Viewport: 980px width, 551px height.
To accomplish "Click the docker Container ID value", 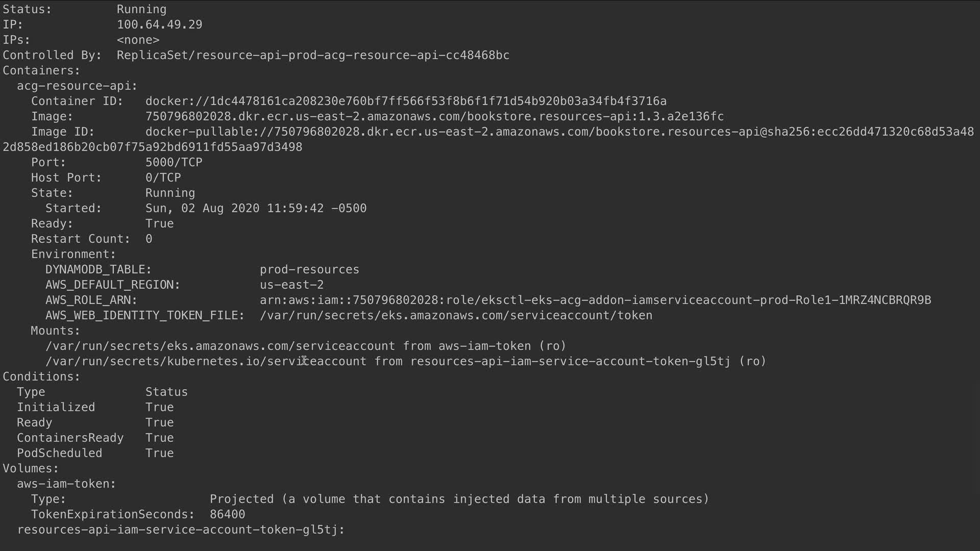I will coord(406,101).
